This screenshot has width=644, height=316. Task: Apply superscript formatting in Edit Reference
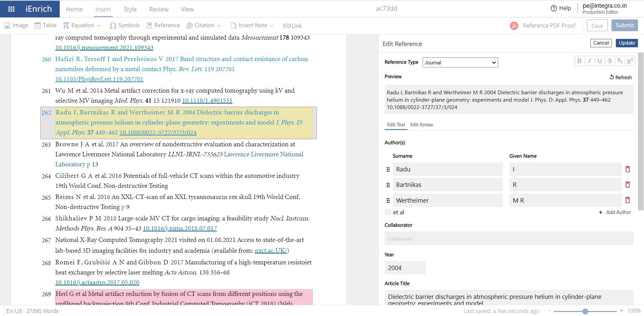tap(630, 61)
